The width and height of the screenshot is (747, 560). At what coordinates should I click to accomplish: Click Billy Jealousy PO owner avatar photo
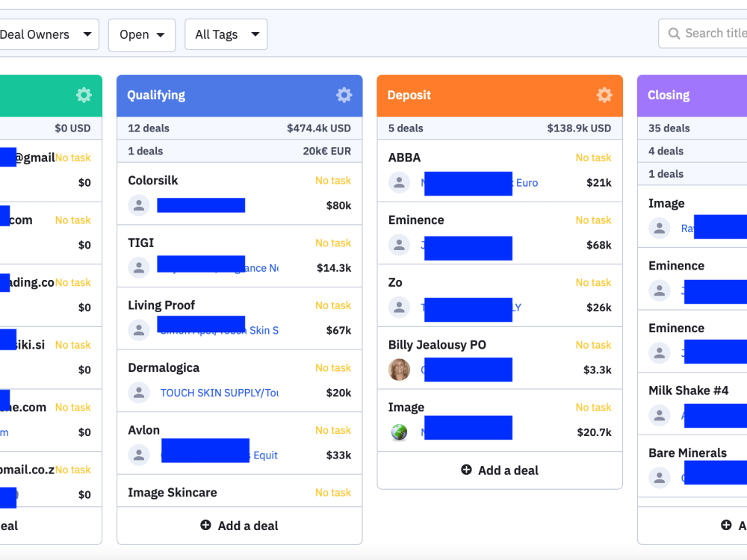(399, 370)
